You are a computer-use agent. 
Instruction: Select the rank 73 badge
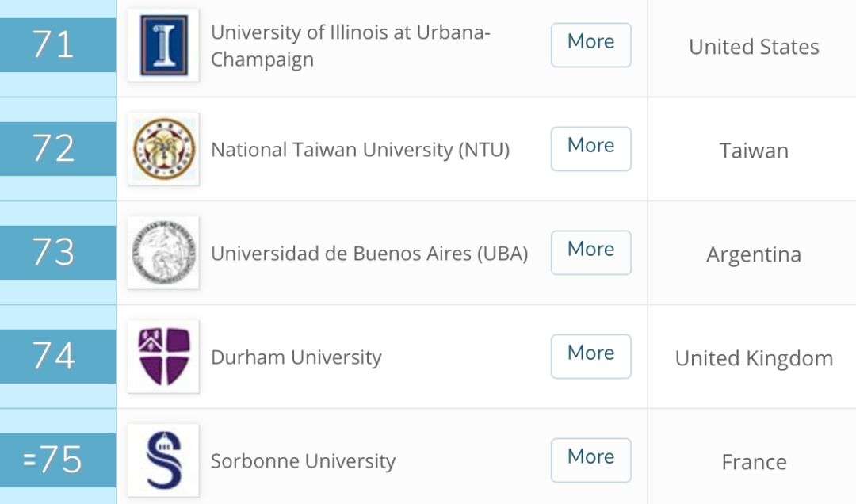coord(55,253)
